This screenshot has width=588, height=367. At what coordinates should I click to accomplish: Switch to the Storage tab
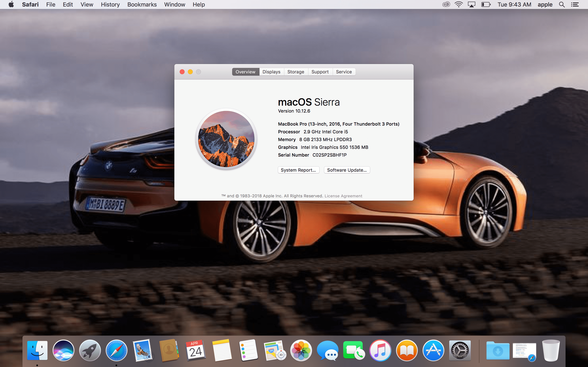click(x=296, y=72)
